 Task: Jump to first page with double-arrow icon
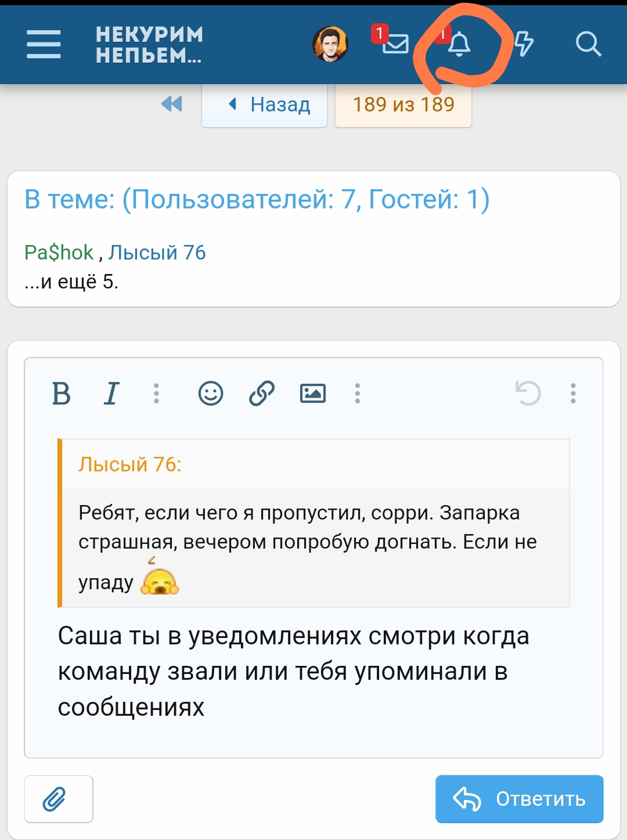[x=170, y=104]
